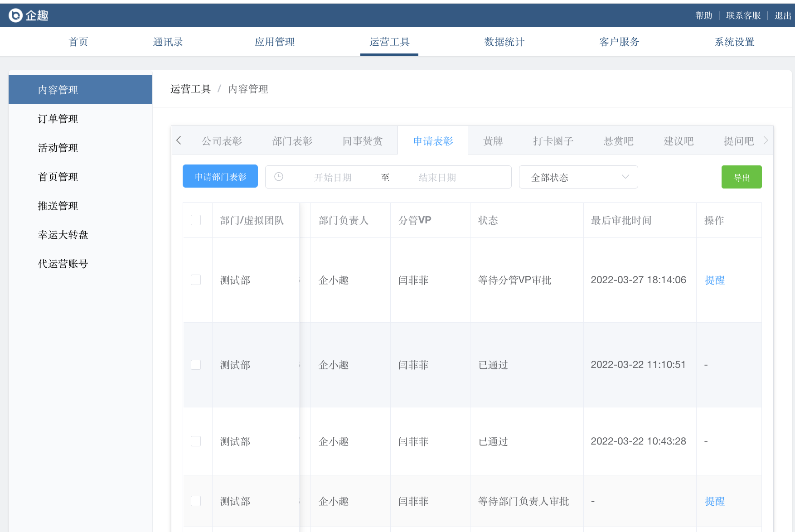Open the 全部状态 status dropdown

point(578,177)
